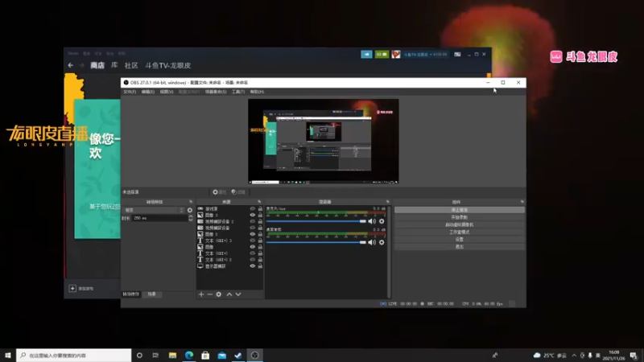Open the 文件(F) menu in OBS
The image size is (644, 362).
coord(130,92)
